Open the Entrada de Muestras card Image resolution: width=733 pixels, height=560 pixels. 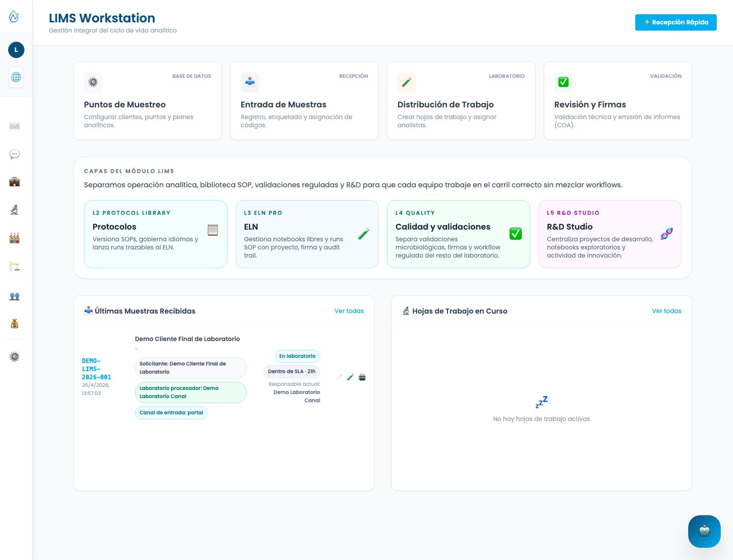click(304, 101)
